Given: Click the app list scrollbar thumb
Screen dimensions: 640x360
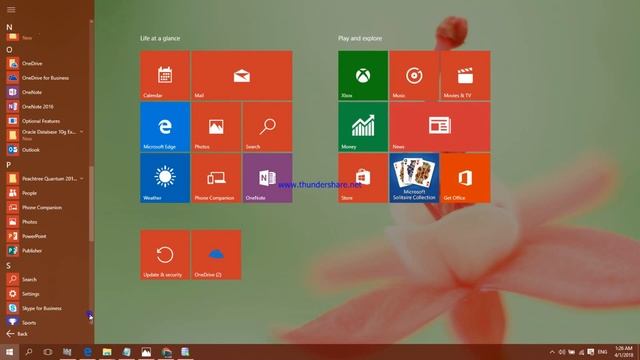Looking at the screenshot, I should [91, 203].
